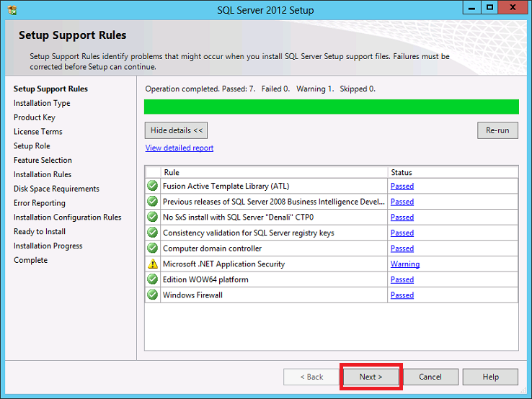Select the Ready to Install step
Image resolution: width=532 pixels, height=399 pixels.
[x=40, y=231]
